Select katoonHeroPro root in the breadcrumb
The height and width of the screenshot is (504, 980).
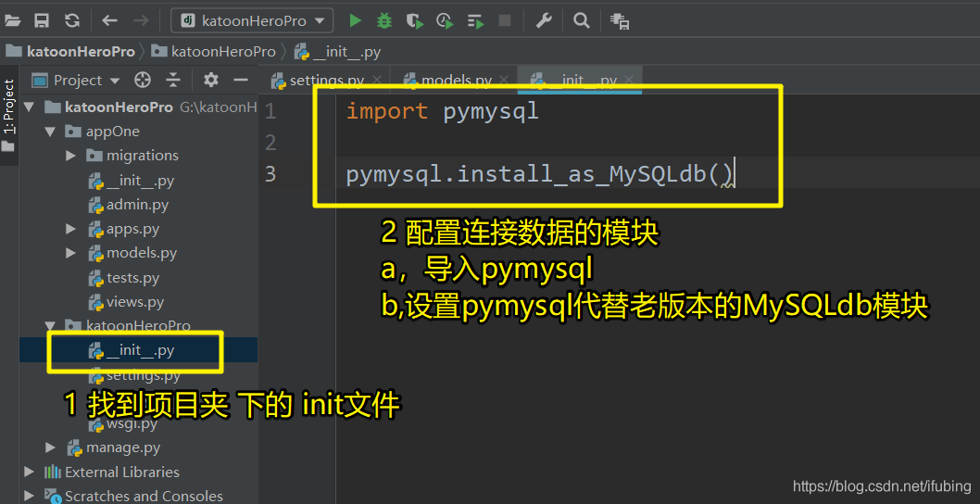70,52
